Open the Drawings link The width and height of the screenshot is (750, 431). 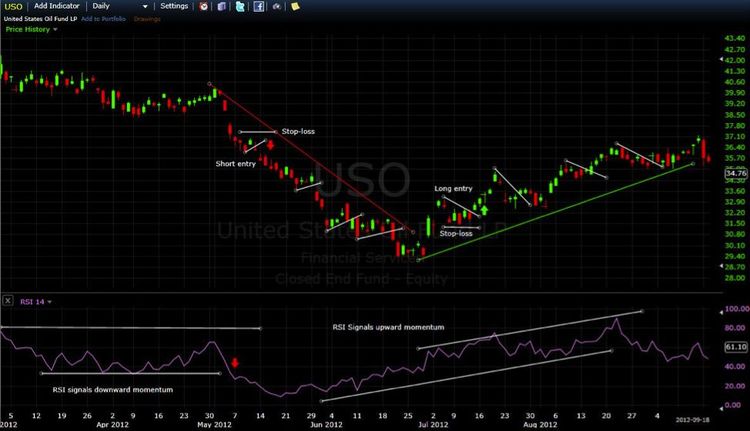coord(147,19)
